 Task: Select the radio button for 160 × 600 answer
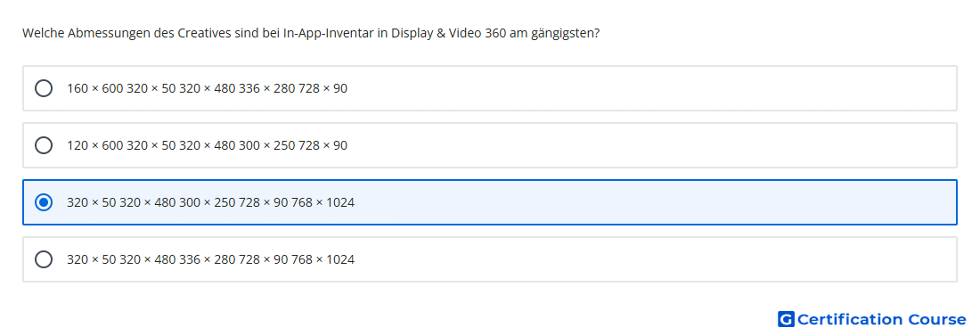click(44, 88)
